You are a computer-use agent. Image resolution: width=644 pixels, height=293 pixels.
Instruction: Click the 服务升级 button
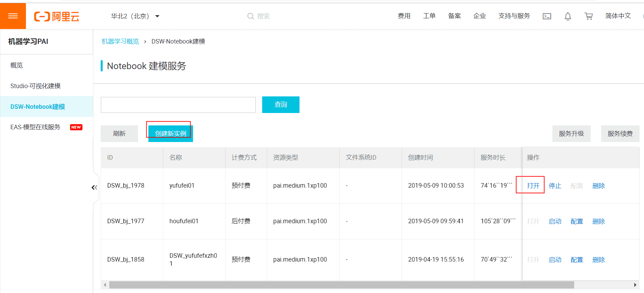click(571, 134)
